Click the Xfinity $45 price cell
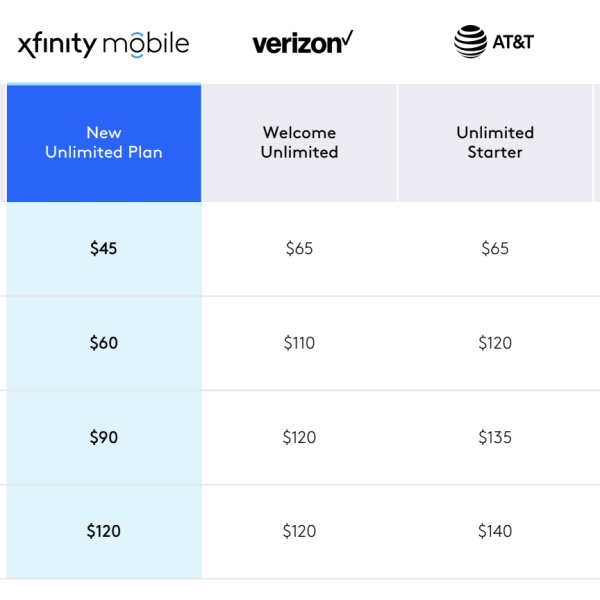This screenshot has width=600, height=600. 104,249
